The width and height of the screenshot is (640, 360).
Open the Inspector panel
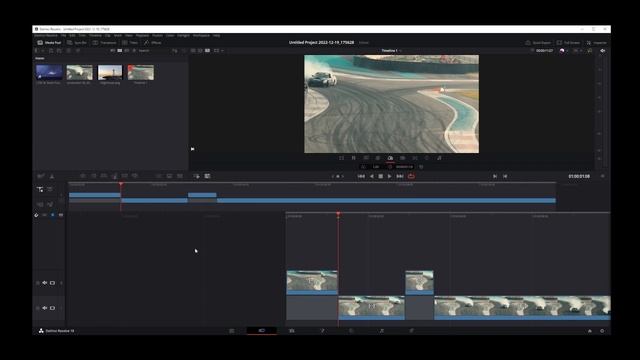597,42
